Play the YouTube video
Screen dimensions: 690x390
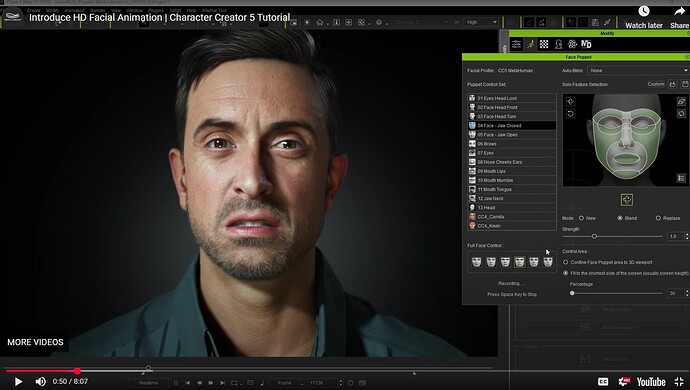(x=18, y=382)
